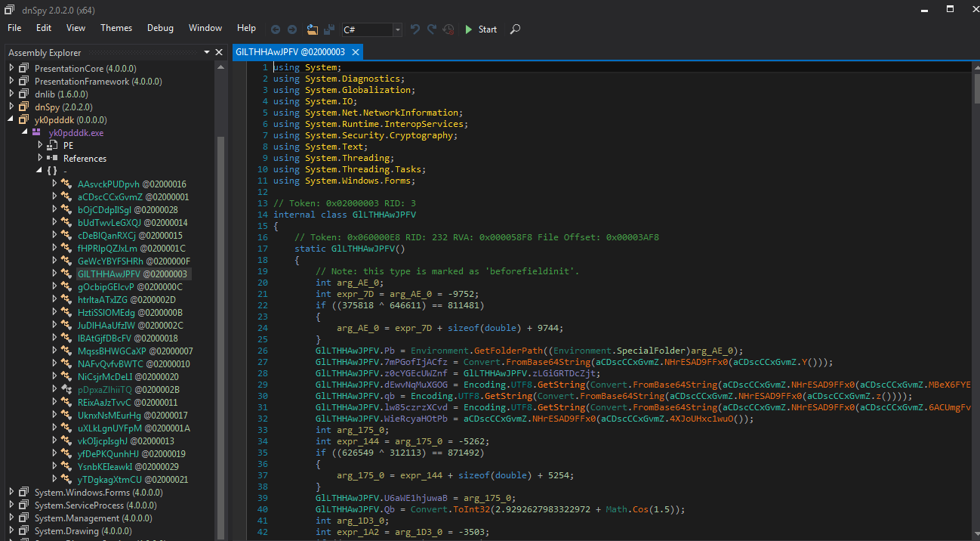Open Assembly Explorer panel options arrow
Screen dimensions: 980x541
click(x=206, y=53)
